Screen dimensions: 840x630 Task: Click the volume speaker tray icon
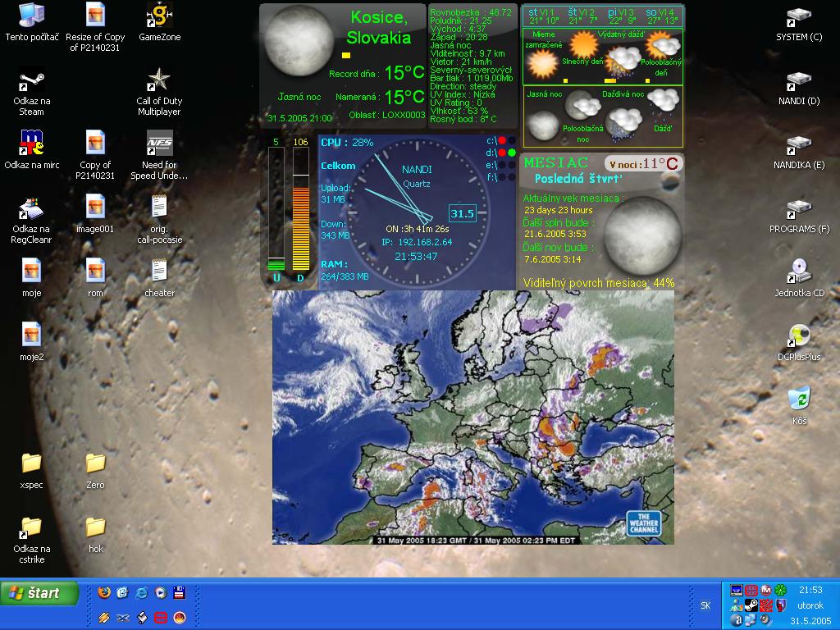pos(765,620)
